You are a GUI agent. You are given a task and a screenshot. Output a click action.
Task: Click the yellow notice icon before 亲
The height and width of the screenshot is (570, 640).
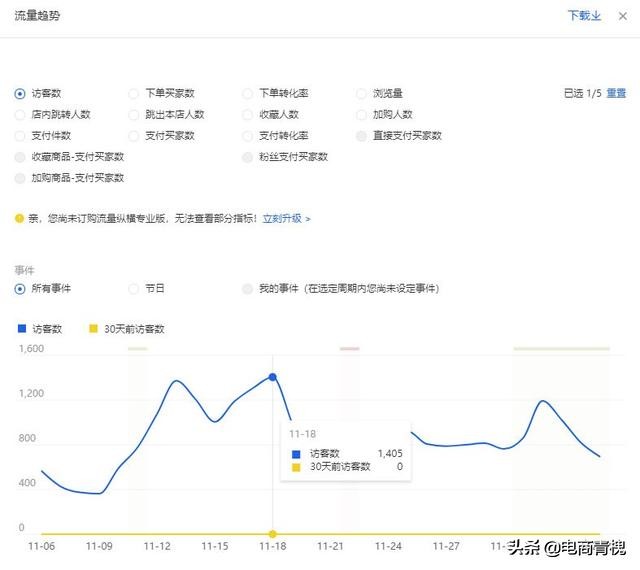(19, 218)
